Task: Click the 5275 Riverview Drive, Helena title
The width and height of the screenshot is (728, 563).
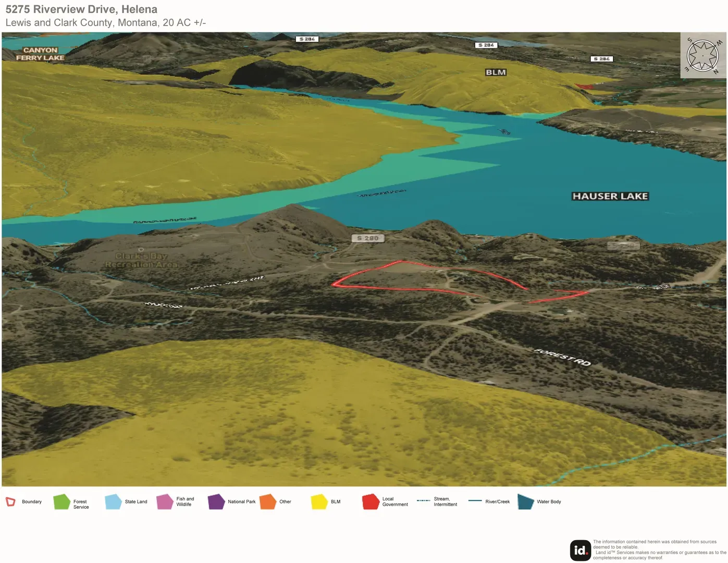Action: pyautogui.click(x=81, y=9)
